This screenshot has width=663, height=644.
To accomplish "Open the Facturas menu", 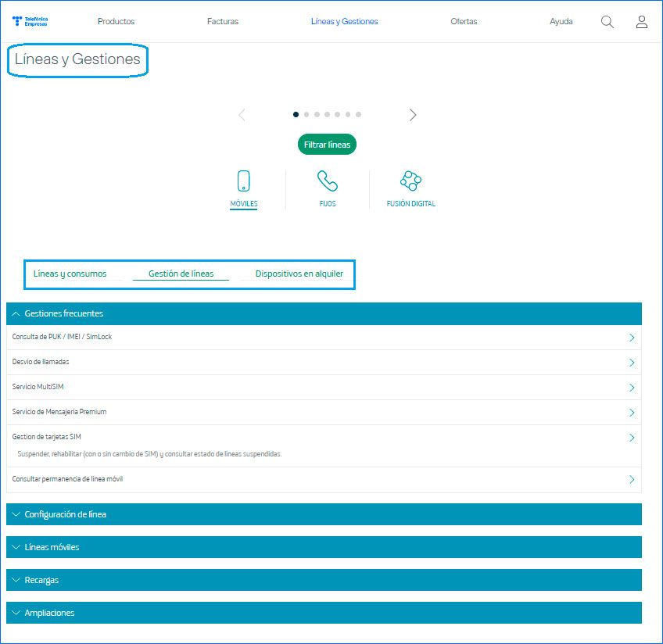I will click(x=223, y=22).
